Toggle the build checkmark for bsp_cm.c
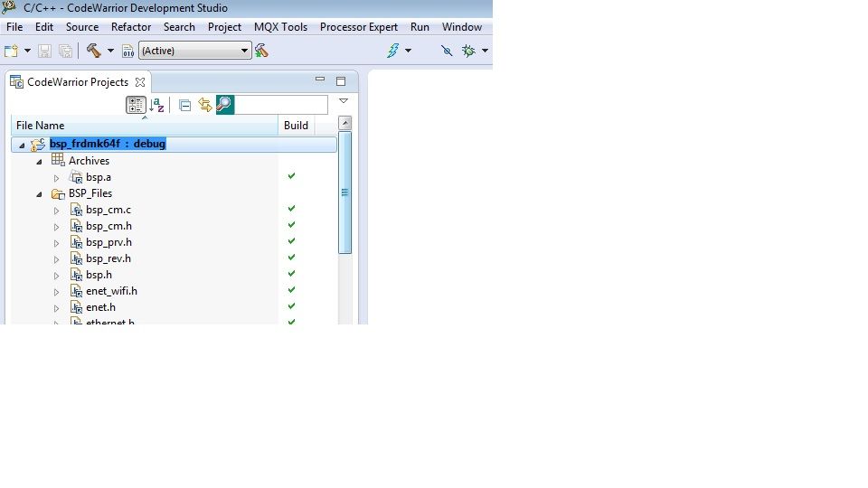Image resolution: width=868 pixels, height=488 pixels. click(292, 209)
